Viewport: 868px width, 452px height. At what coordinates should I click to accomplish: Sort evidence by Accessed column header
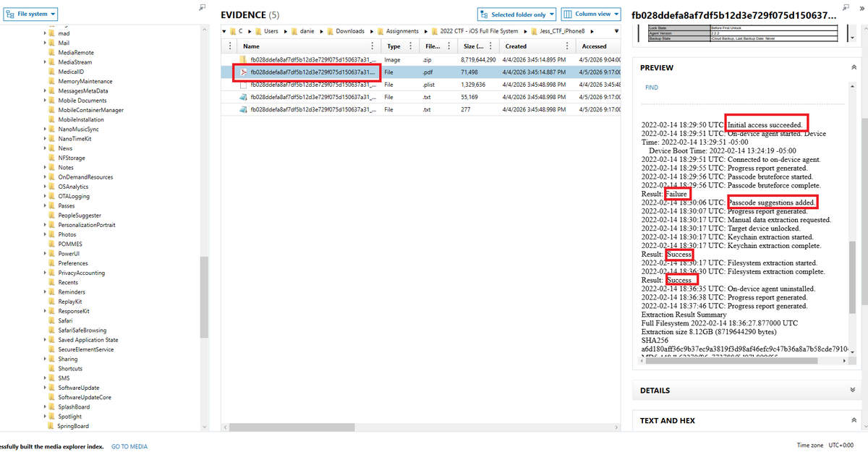point(595,46)
